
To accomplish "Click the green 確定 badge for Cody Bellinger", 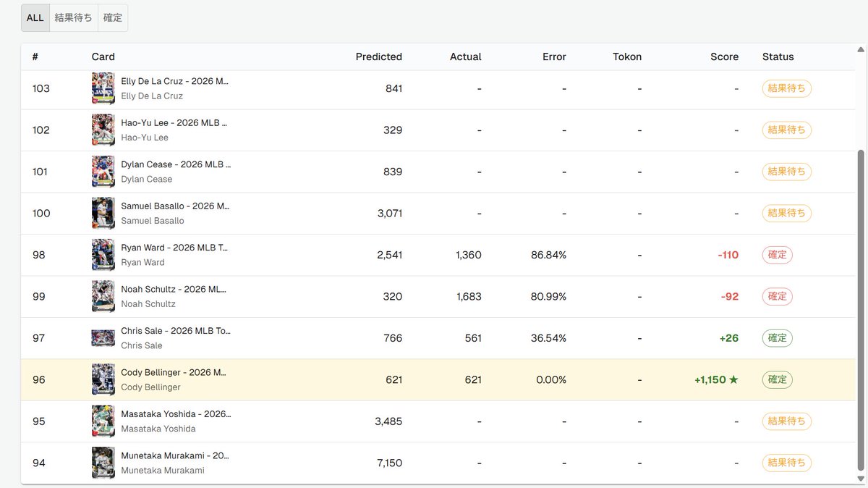I will coord(777,380).
